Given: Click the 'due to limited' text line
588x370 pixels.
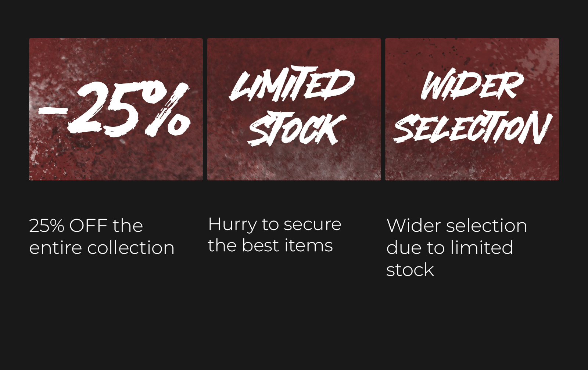Looking at the screenshot, I should click(450, 248).
